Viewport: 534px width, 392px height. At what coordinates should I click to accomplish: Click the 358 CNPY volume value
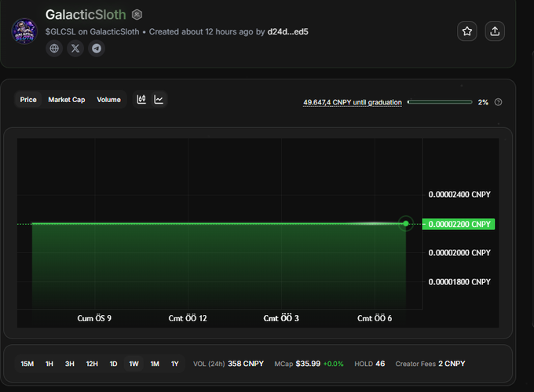click(x=246, y=364)
